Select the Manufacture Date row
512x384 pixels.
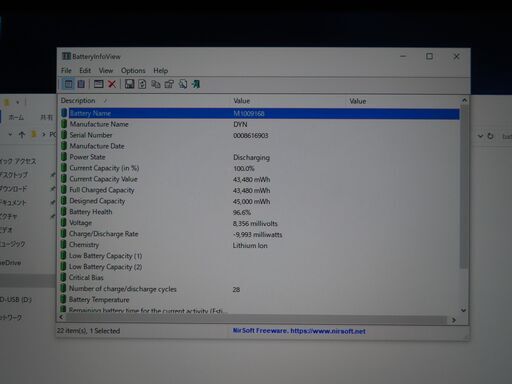click(260, 146)
